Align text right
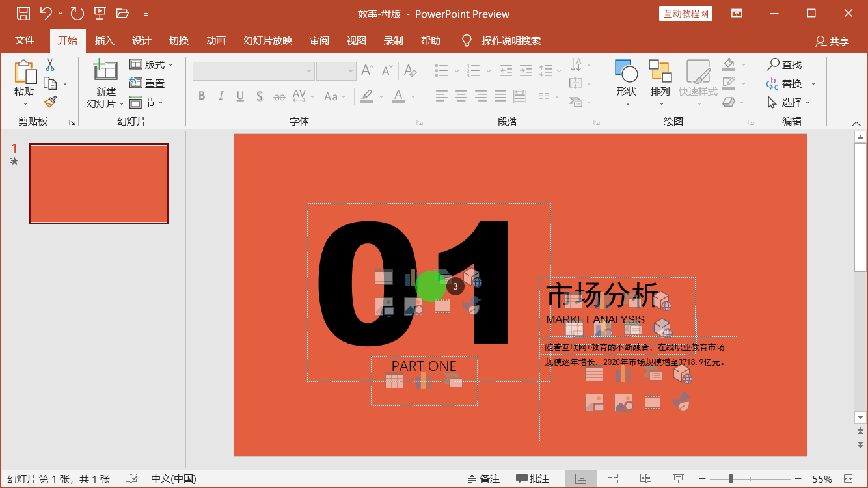 (481, 96)
